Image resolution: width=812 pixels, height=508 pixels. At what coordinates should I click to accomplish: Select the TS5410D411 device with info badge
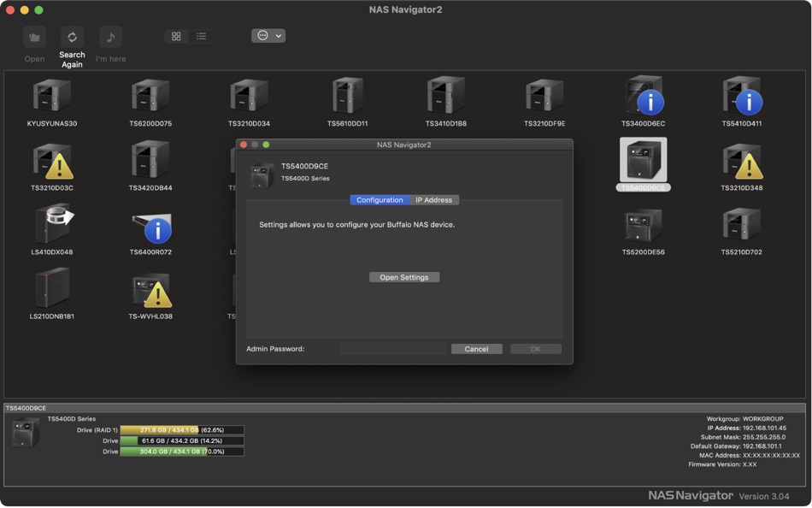click(x=742, y=96)
